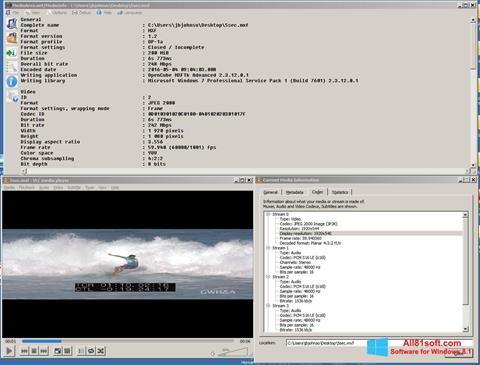Viewport: 480px width, 365px height.
Task: Toggle VLC fullscreen video button
Action: 58,351
